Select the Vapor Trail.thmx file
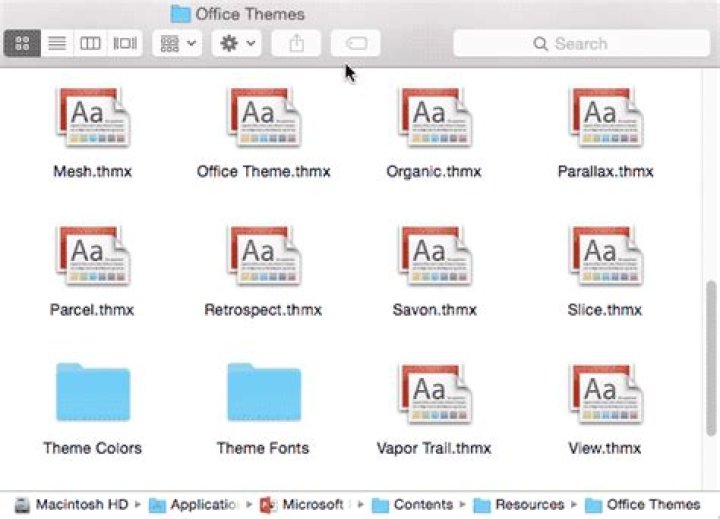 tap(434, 394)
